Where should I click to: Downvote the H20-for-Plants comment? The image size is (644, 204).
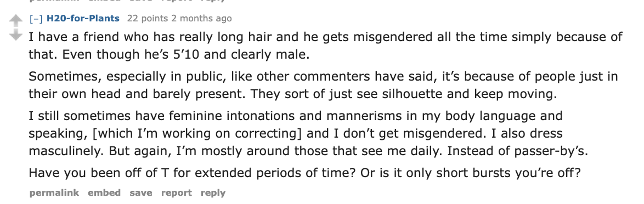(15, 35)
